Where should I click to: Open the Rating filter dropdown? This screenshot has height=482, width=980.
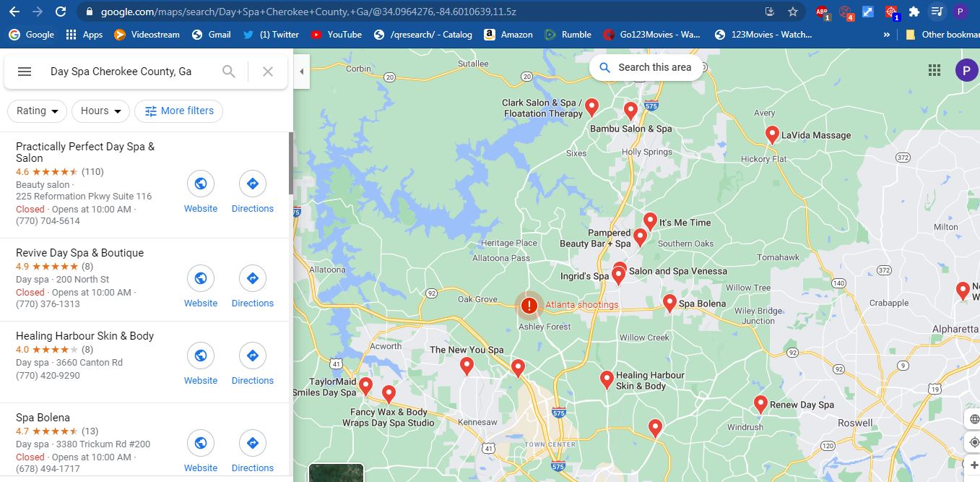(x=38, y=111)
